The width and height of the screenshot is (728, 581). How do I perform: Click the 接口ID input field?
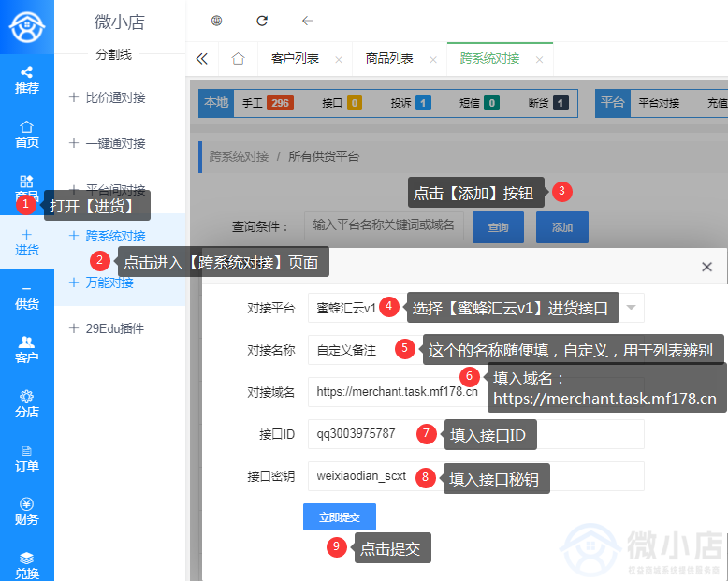pos(476,434)
